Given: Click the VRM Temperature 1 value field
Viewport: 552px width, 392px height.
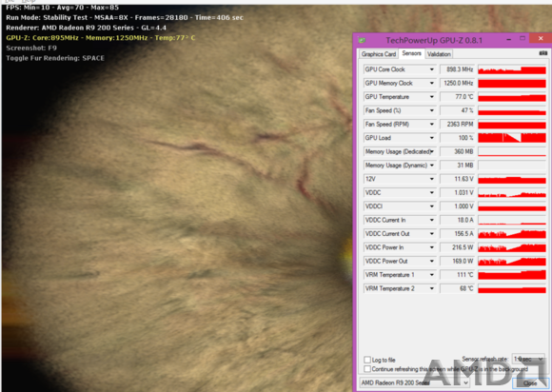Looking at the screenshot, I should pos(457,275).
